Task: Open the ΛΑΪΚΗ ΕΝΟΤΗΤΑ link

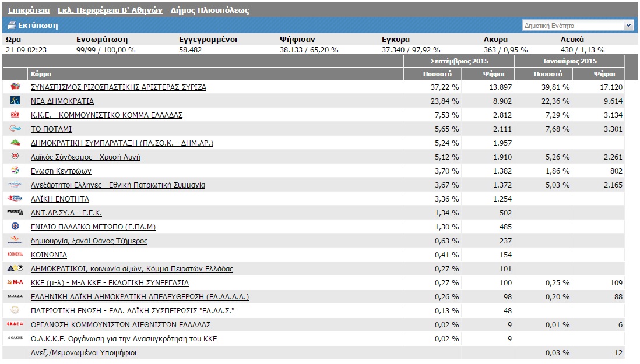Action: [59, 199]
